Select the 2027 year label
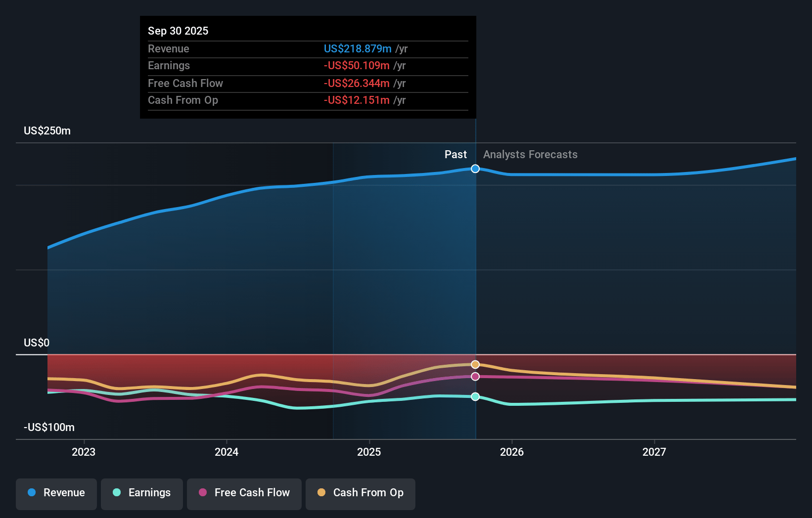812x518 pixels. [x=654, y=452]
